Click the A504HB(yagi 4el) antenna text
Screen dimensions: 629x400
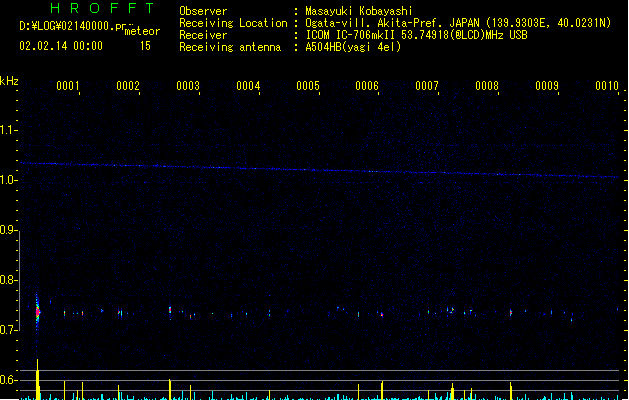[x=353, y=47]
